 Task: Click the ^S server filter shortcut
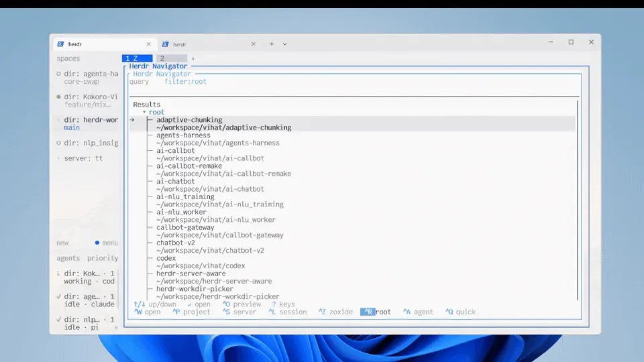(239, 312)
